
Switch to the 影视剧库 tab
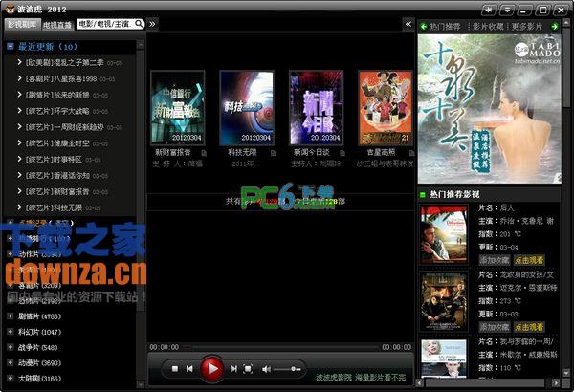pyautogui.click(x=22, y=24)
